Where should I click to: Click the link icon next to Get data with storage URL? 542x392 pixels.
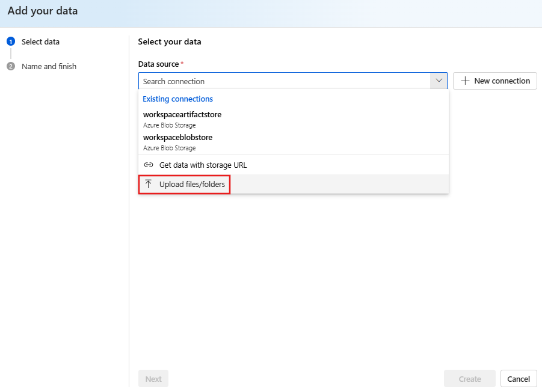click(x=148, y=164)
